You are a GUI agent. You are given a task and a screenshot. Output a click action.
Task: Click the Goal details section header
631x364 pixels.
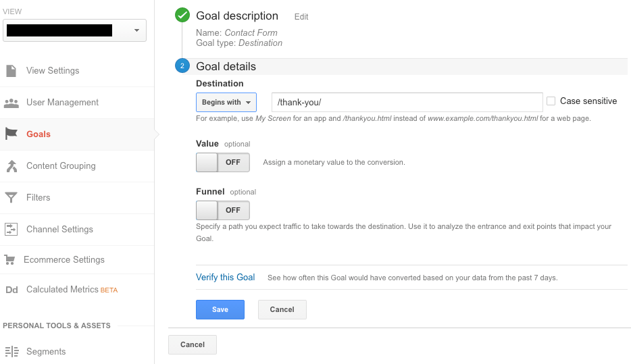(x=226, y=66)
